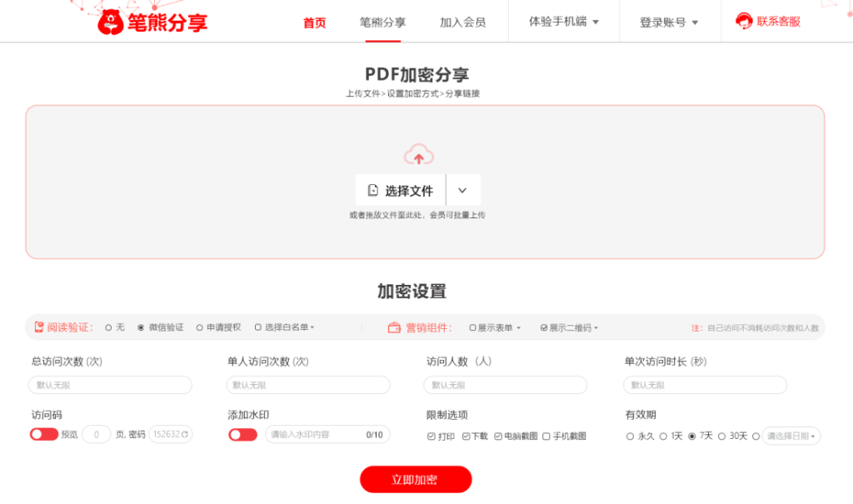This screenshot has width=853, height=504.
Task: Uncheck the 电脑截图 checkbox
Action: tap(498, 437)
